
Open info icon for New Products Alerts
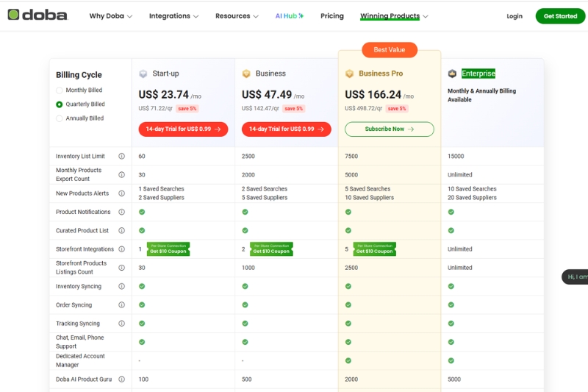pos(121,193)
